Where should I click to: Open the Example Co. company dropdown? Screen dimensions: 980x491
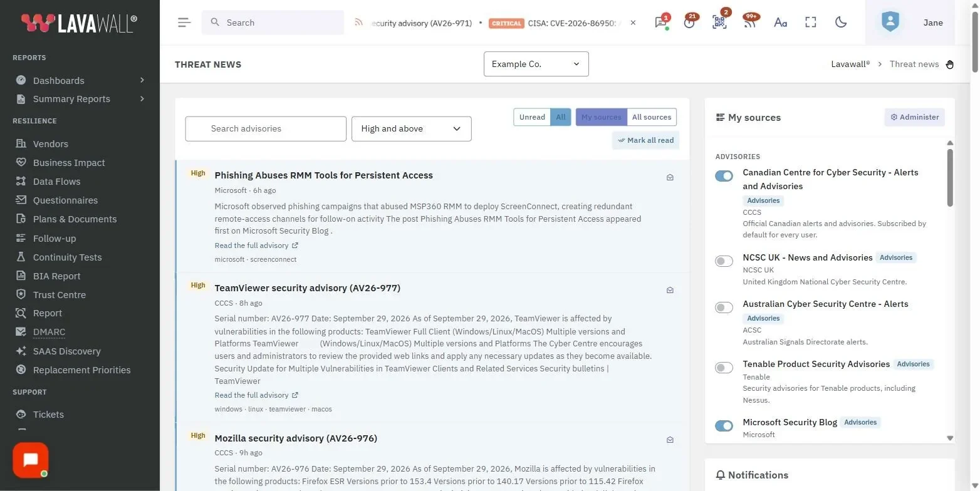coord(536,64)
